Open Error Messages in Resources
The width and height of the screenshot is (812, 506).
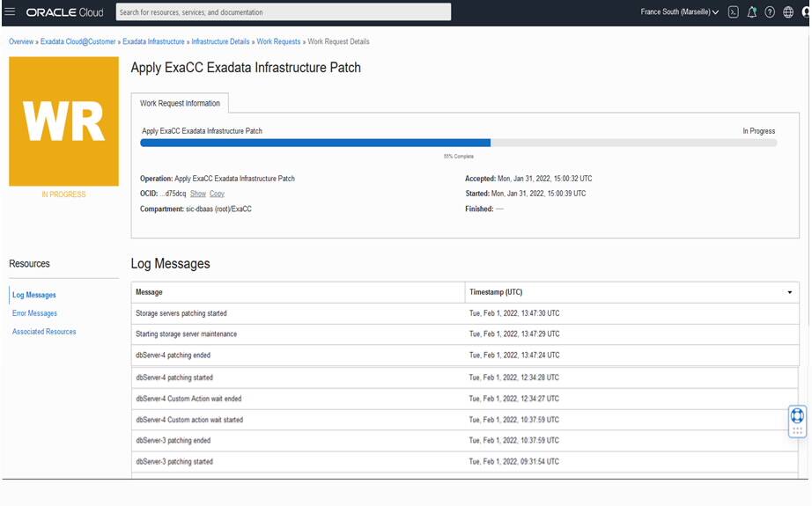tap(35, 313)
